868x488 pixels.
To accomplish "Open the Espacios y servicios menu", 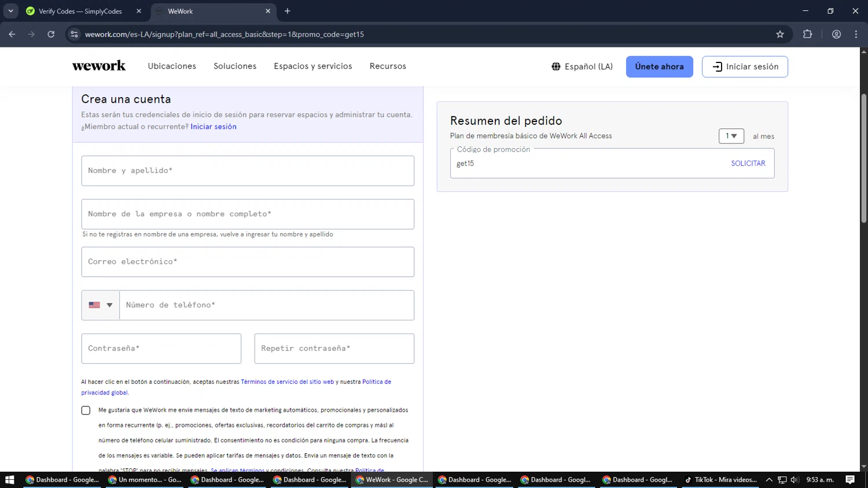I will (313, 66).
